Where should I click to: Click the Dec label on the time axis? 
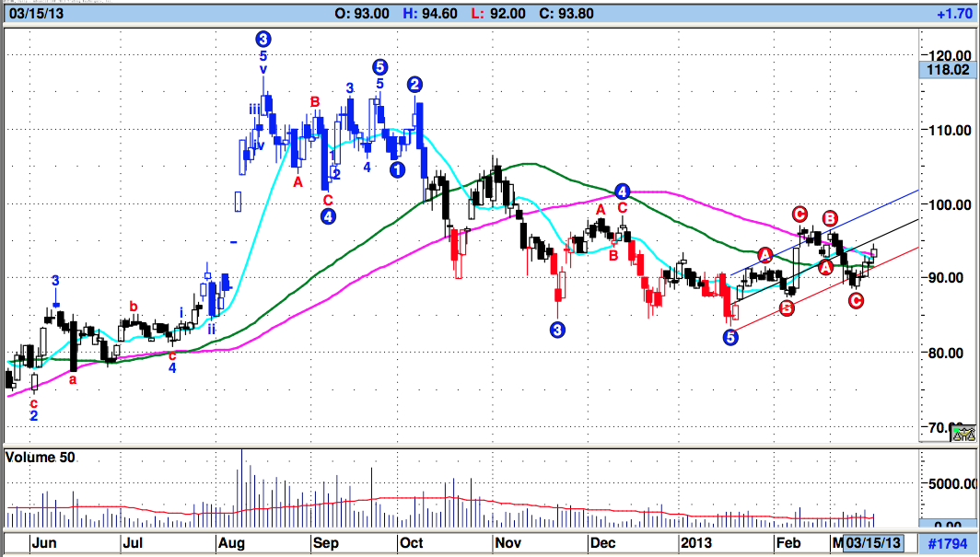tap(602, 542)
